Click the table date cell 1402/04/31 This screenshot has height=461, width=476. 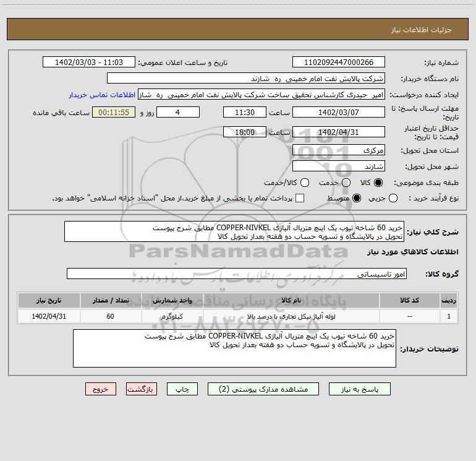[x=49, y=317]
